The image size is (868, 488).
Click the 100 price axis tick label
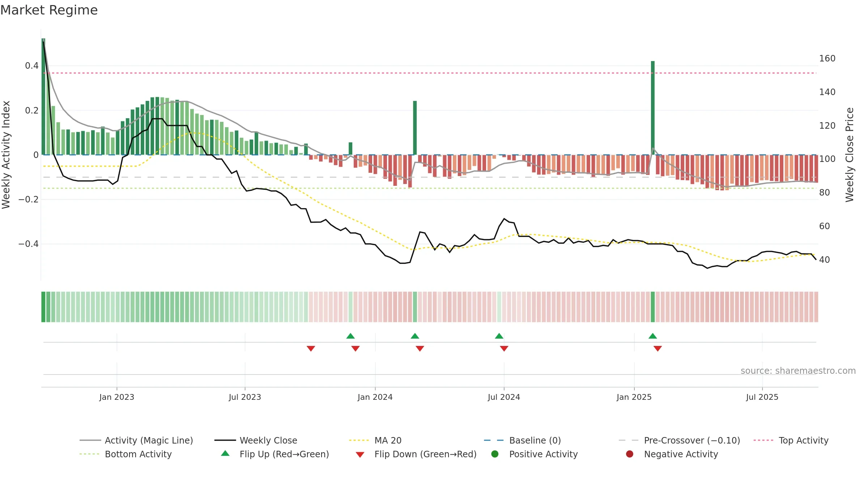[827, 159]
